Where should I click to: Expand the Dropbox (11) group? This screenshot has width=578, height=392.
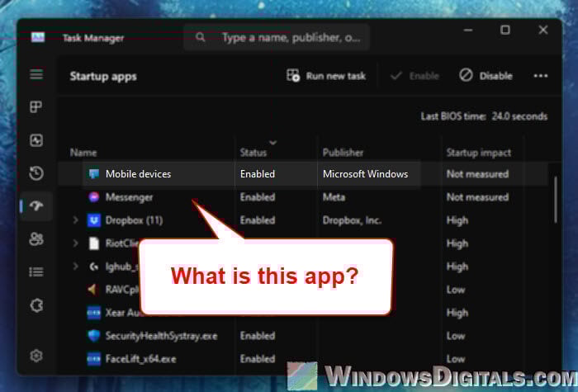pyautogui.click(x=76, y=220)
